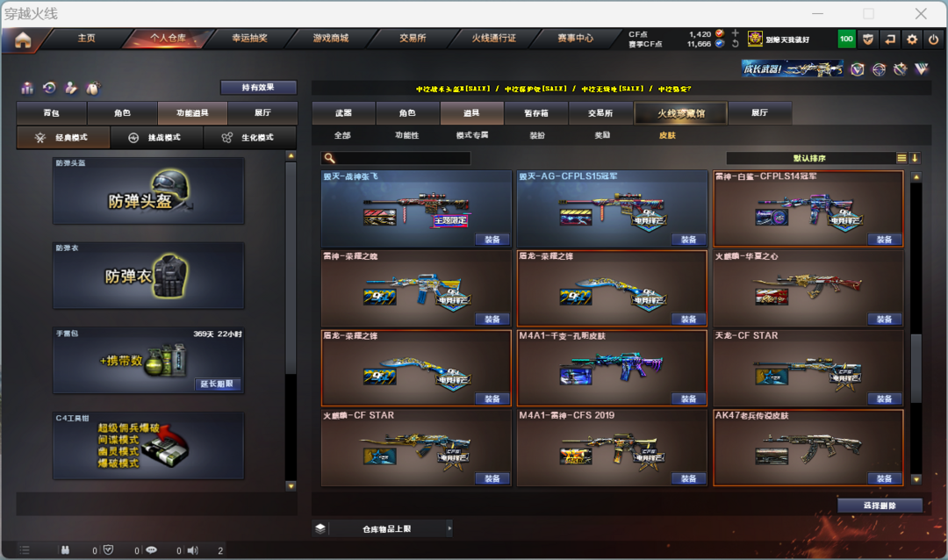The width and height of the screenshot is (948, 560).
Task: Open the 成长武器 promotional banner
Action: (793, 69)
